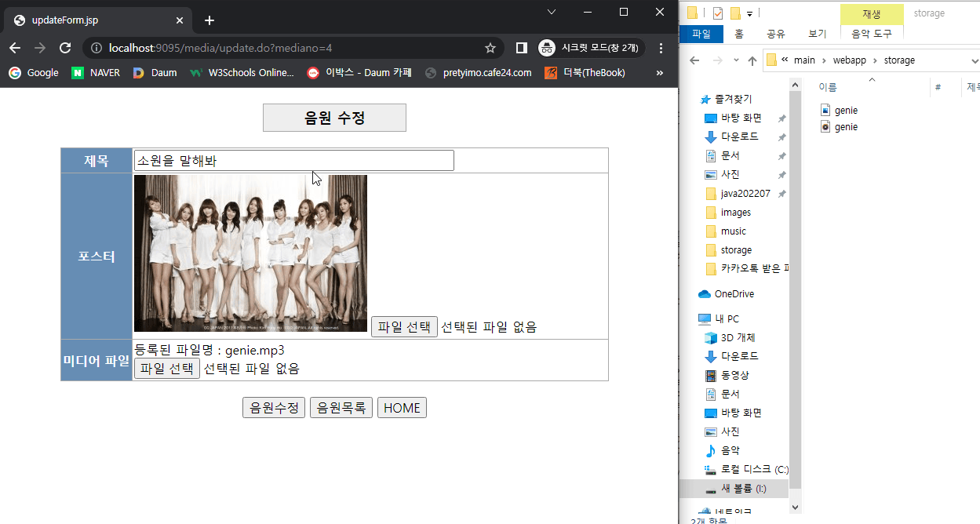
Task: Open 보기 ribbon tab in Explorer
Action: point(817,34)
